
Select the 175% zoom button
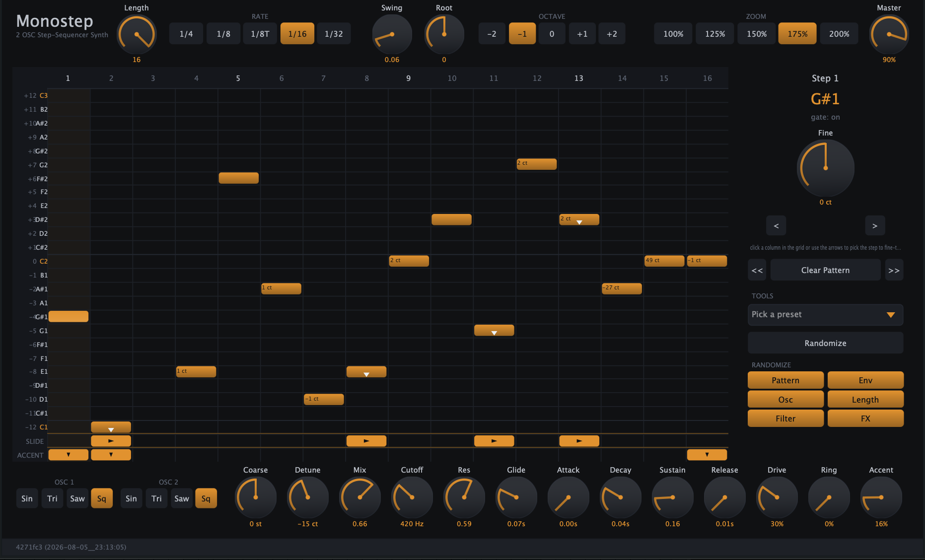click(797, 34)
